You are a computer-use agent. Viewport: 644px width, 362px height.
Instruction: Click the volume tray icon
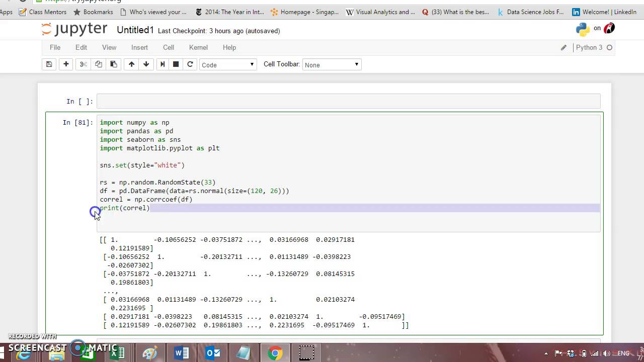click(x=608, y=353)
